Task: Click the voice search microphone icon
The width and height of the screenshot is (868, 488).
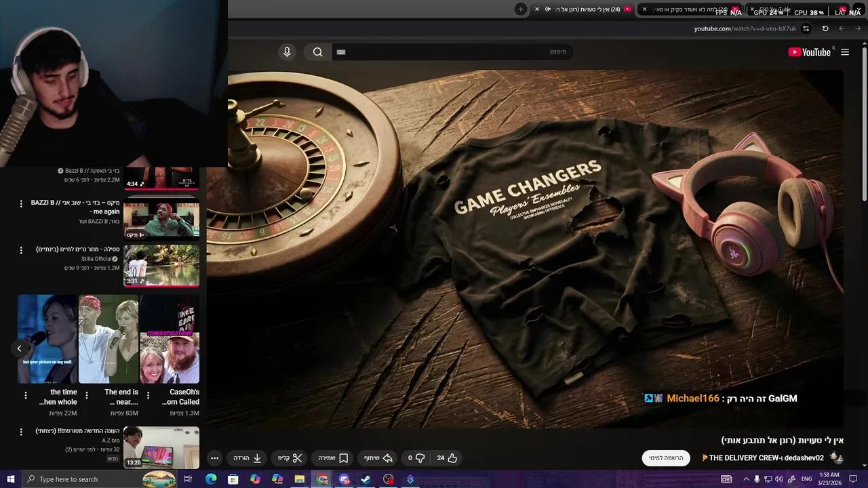Action: point(287,52)
